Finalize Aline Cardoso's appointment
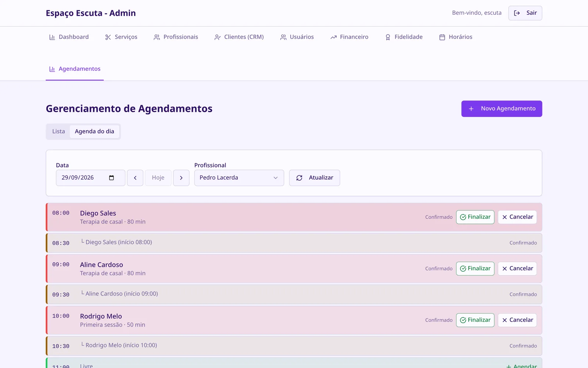Viewport: 588px width, 368px height. [x=475, y=269]
